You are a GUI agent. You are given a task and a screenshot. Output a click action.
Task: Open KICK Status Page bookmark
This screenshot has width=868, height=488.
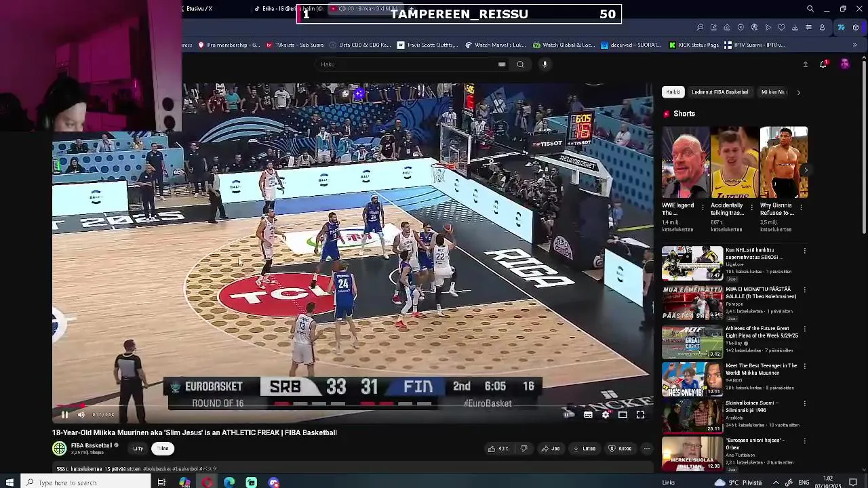[694, 45]
